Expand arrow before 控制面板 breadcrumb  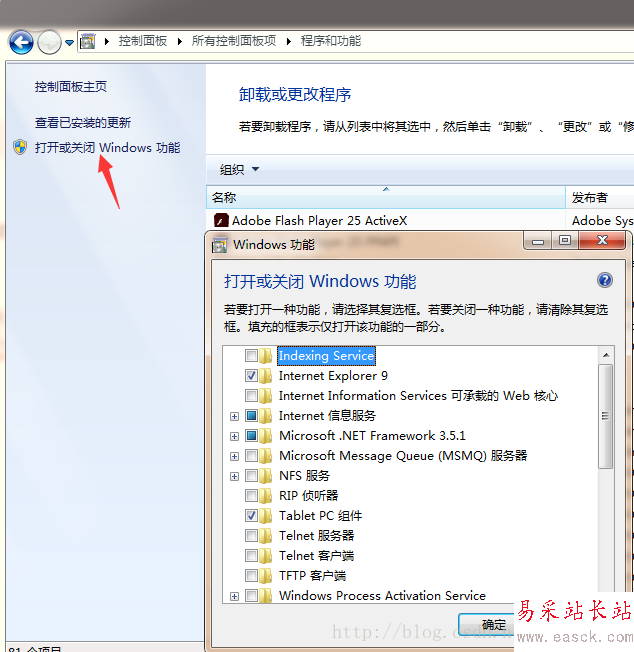(107, 41)
